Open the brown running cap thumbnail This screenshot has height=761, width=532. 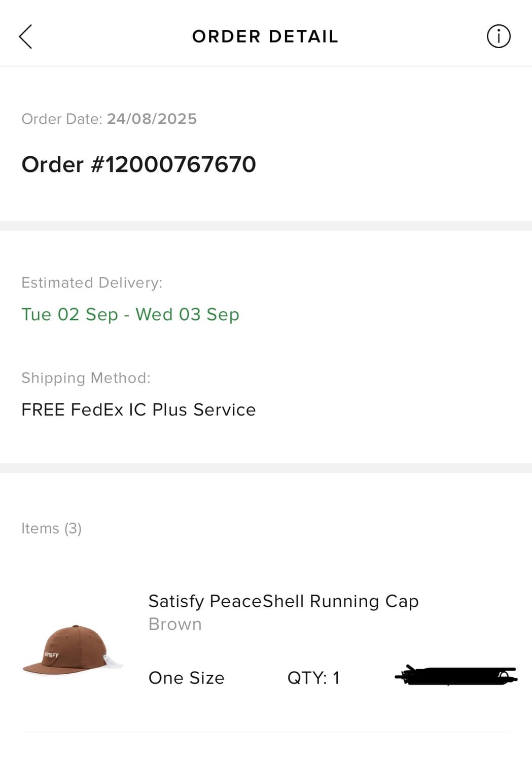[x=73, y=650]
